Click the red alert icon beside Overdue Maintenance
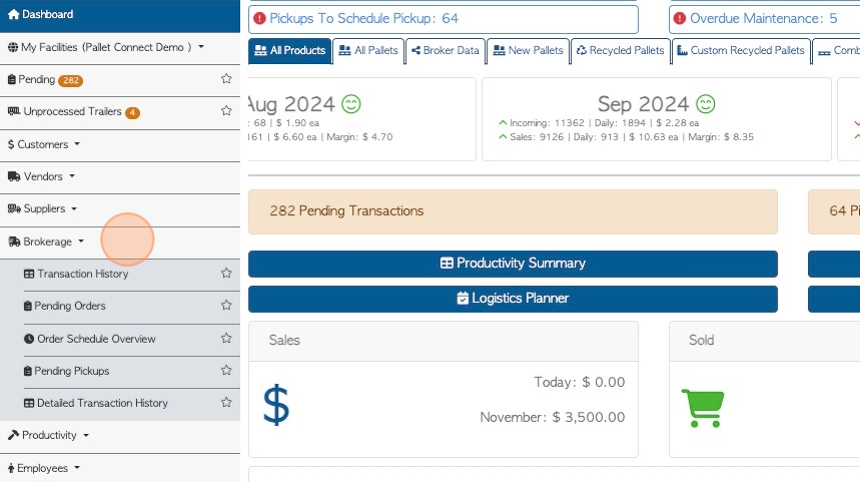 [680, 19]
